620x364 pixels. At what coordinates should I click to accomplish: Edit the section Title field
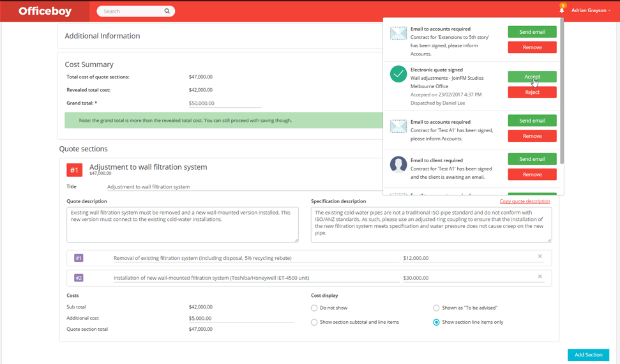[x=245, y=186]
